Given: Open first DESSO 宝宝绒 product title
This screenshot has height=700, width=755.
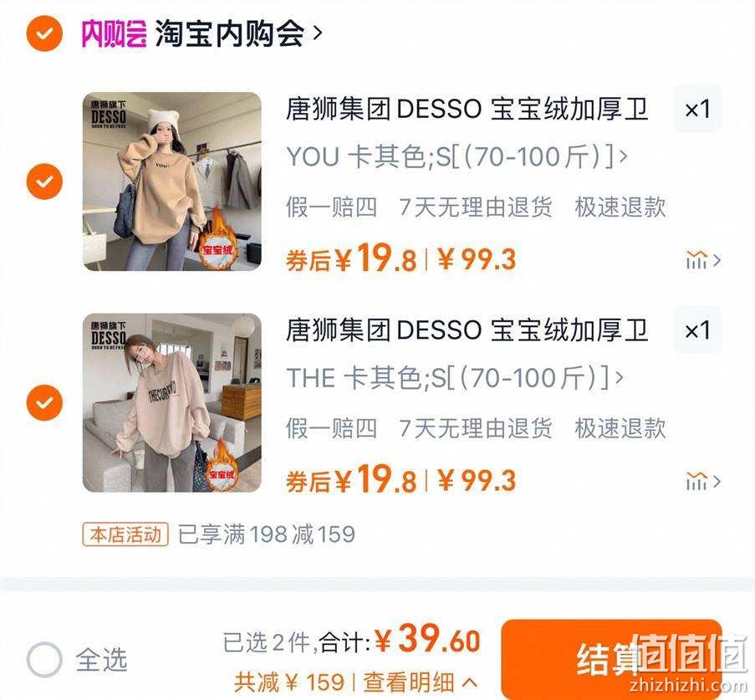Looking at the screenshot, I should (x=467, y=109).
